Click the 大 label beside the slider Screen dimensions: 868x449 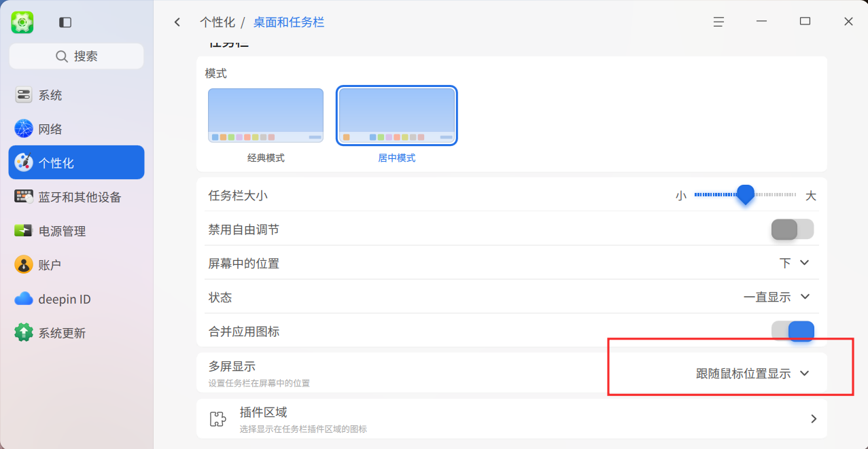click(x=810, y=196)
